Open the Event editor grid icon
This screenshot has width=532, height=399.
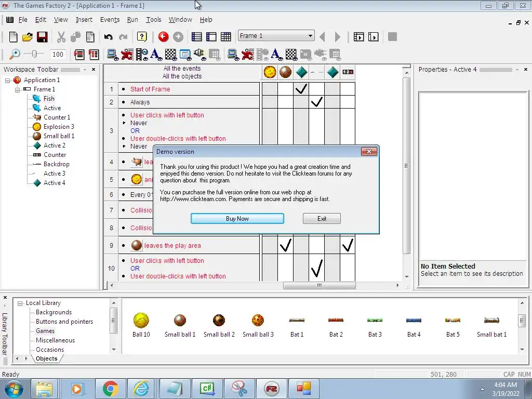226,37
